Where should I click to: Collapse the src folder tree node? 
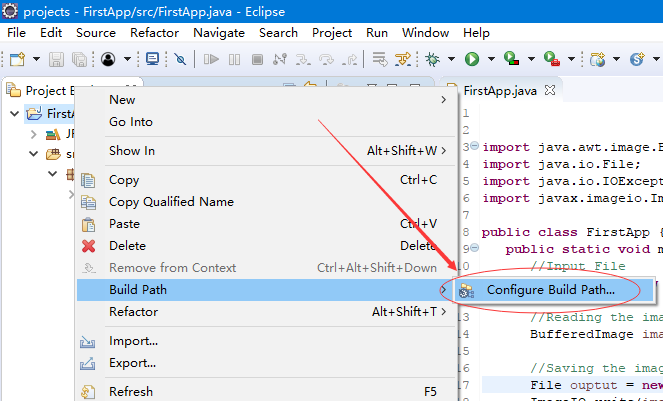tap(32, 154)
